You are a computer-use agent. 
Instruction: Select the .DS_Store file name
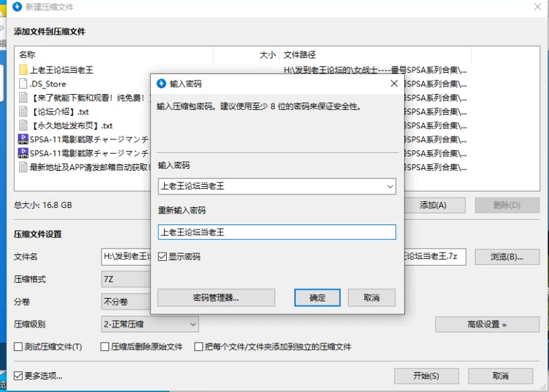(x=48, y=84)
